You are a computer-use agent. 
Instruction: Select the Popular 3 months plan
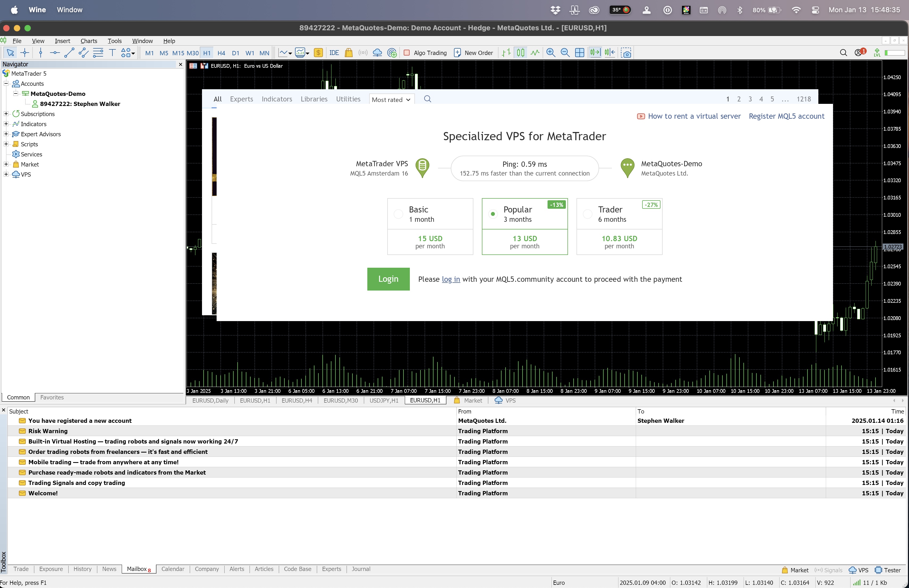[x=525, y=226]
